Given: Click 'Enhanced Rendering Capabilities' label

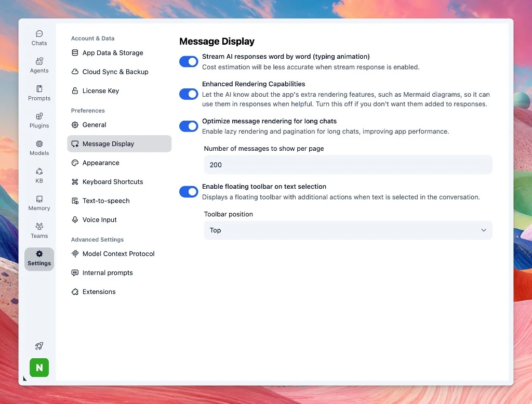Looking at the screenshot, I should point(254,84).
